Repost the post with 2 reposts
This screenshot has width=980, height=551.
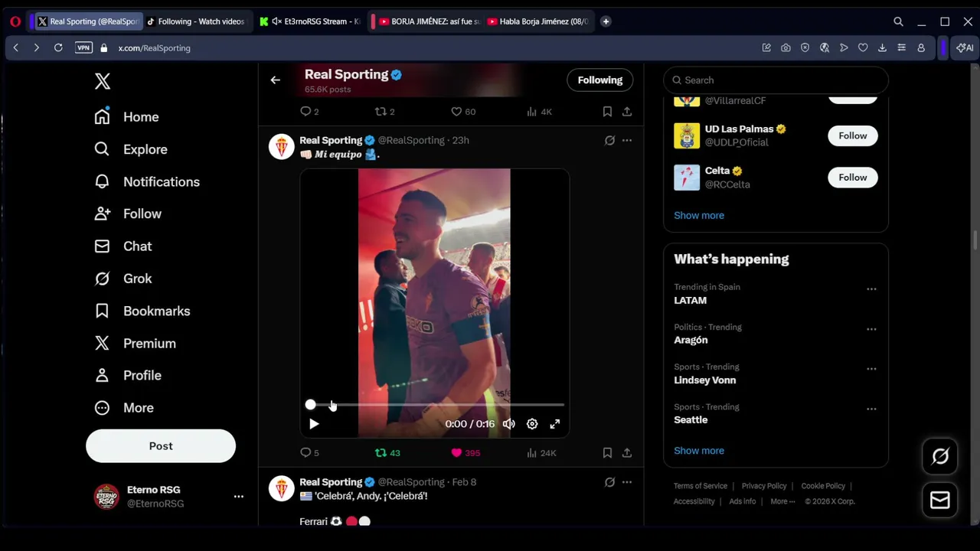[384, 112]
